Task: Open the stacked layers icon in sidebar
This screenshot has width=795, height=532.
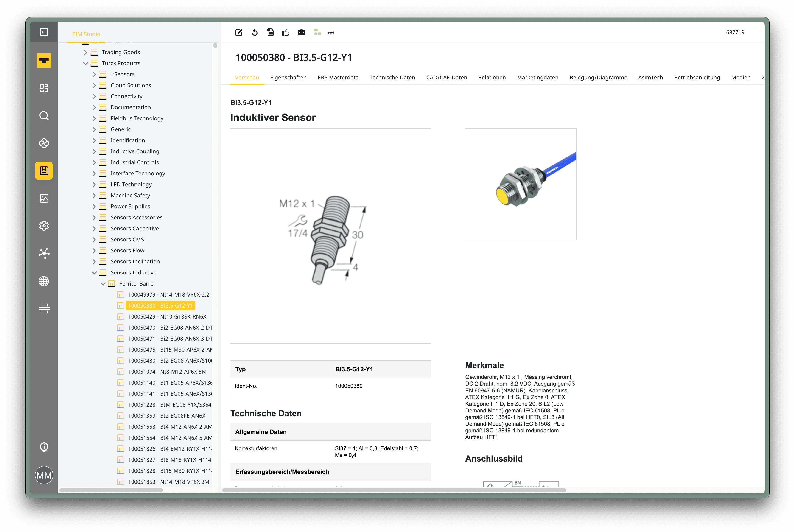Action: click(x=44, y=308)
